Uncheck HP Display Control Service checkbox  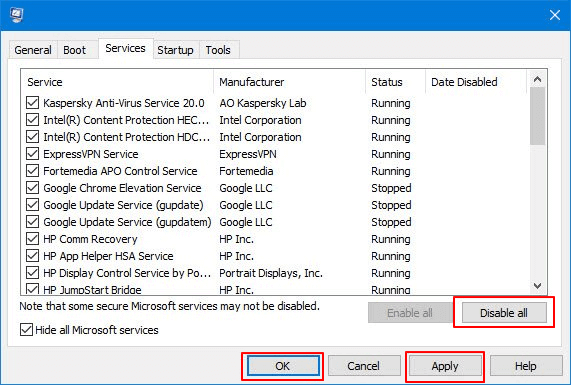pyautogui.click(x=32, y=273)
